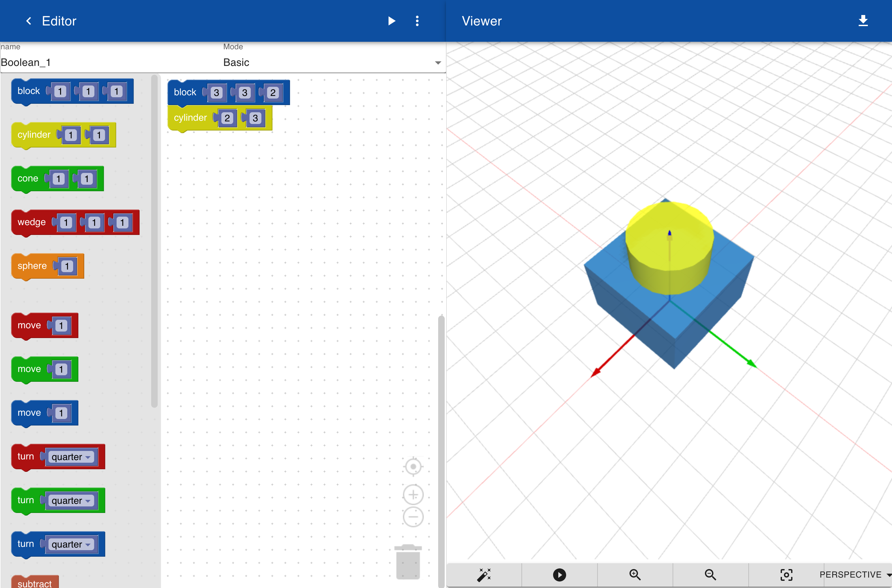Click the workspace vertical scrollbar
This screenshot has height=588, width=892.
tap(441, 452)
